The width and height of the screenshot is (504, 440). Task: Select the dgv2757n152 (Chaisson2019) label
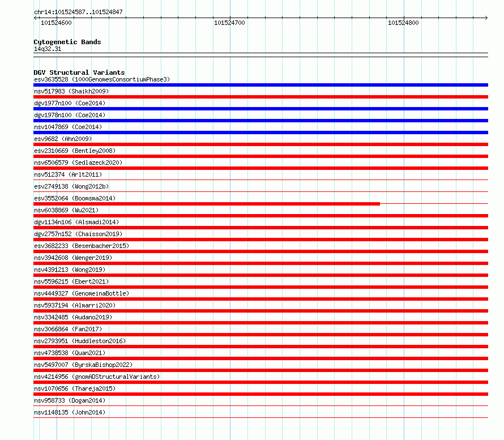78,234
